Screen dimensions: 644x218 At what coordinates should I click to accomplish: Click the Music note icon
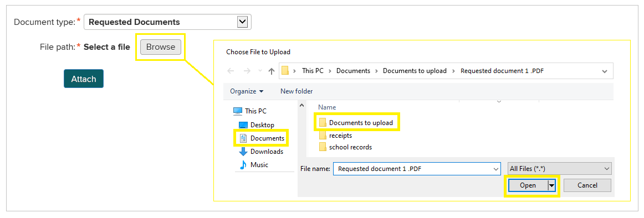tap(243, 165)
